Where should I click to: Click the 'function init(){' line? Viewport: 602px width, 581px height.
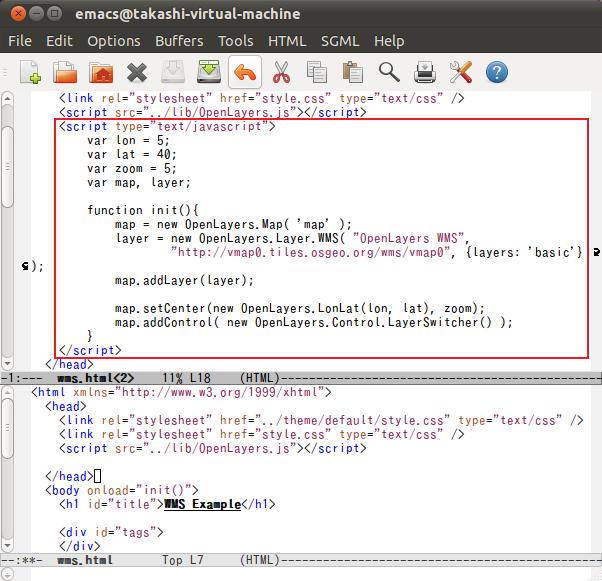143,210
